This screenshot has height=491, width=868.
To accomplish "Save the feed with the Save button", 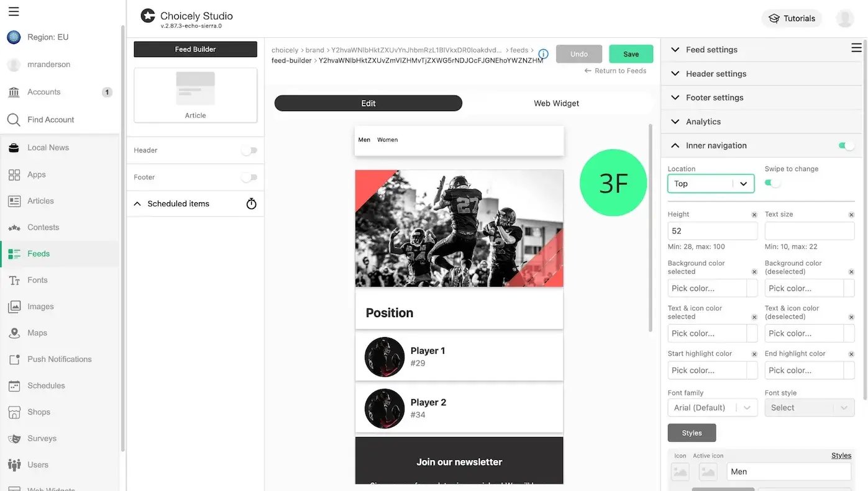I will tap(631, 54).
